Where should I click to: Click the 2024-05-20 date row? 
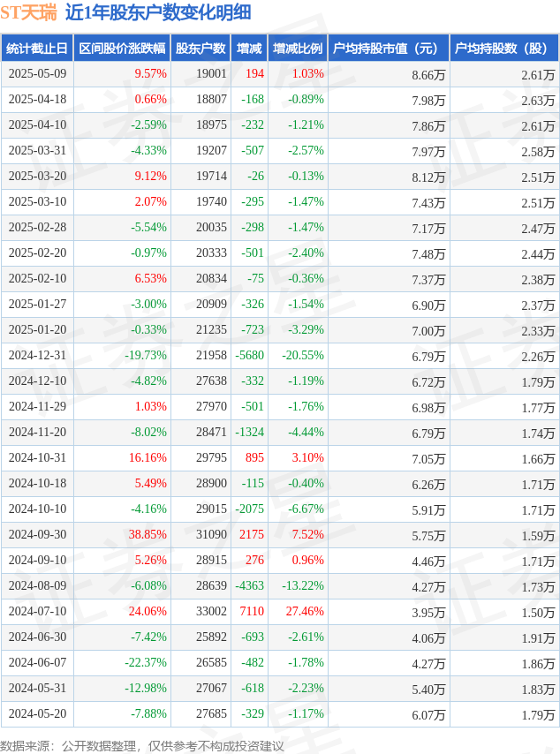(x=279, y=713)
